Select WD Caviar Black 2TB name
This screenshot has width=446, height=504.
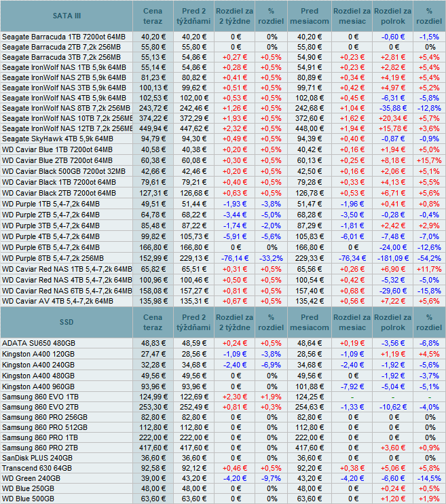tap(59, 193)
